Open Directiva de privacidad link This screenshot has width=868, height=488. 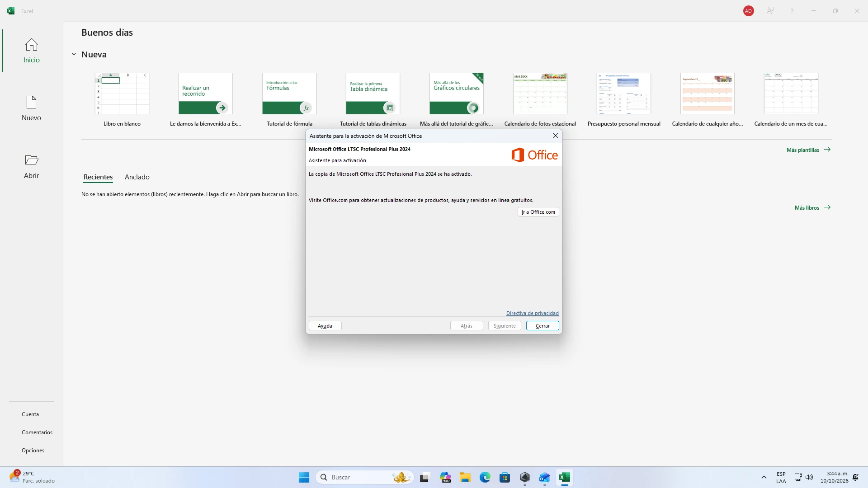532,313
